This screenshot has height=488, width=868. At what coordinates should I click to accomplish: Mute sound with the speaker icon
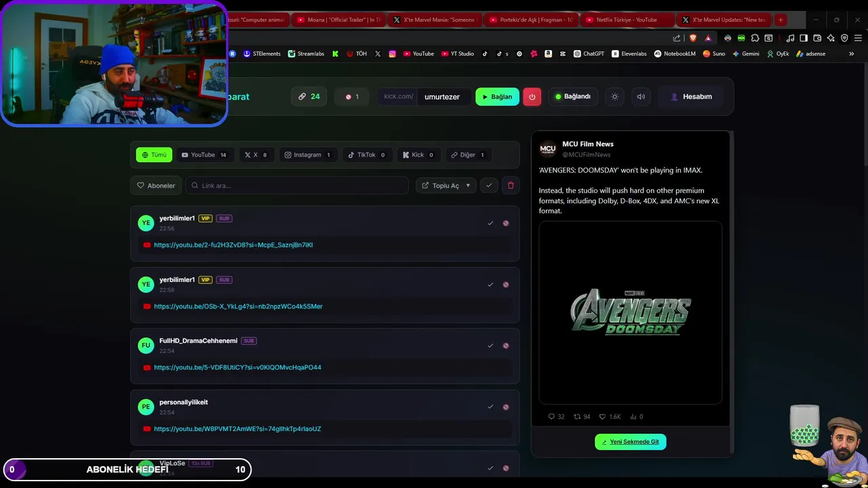(x=641, y=96)
